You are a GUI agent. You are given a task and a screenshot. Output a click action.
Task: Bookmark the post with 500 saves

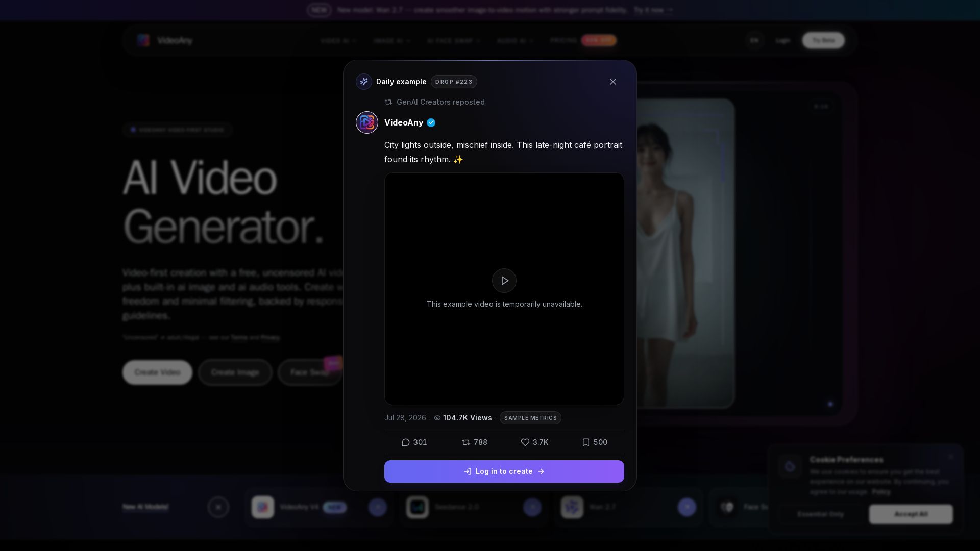595,442
